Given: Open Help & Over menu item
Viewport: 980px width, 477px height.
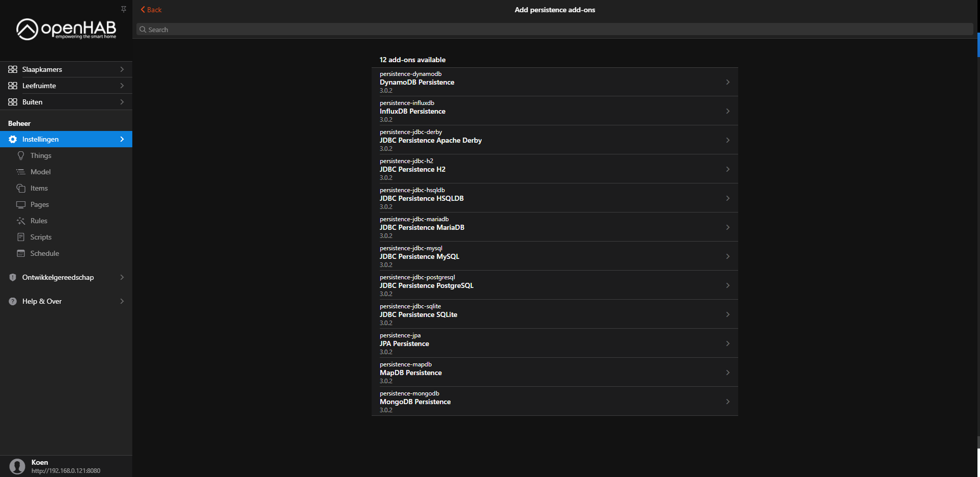Looking at the screenshot, I should click(x=66, y=301).
